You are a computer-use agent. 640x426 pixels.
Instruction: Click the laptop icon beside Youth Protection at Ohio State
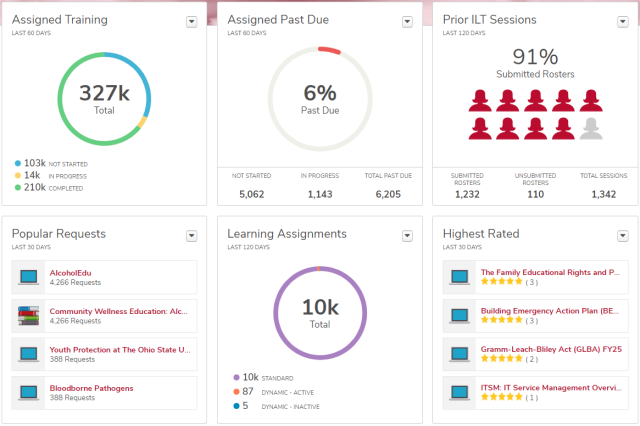pyautogui.click(x=29, y=354)
